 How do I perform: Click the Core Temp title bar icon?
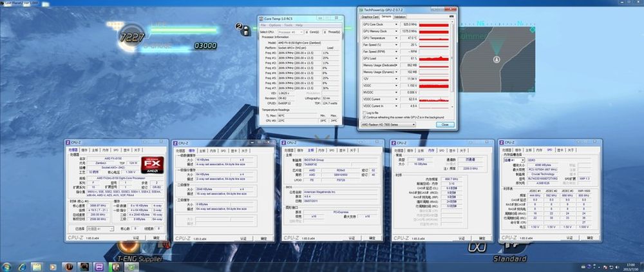(x=261, y=19)
